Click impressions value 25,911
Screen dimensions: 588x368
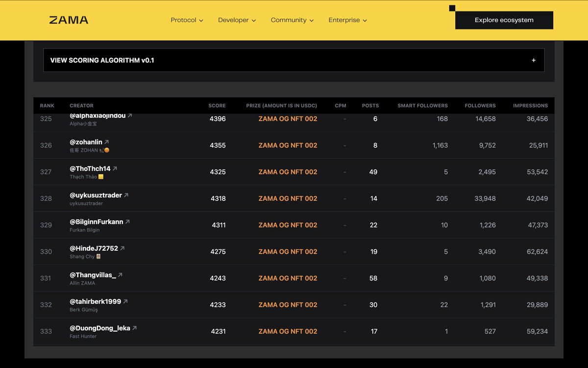pos(539,145)
